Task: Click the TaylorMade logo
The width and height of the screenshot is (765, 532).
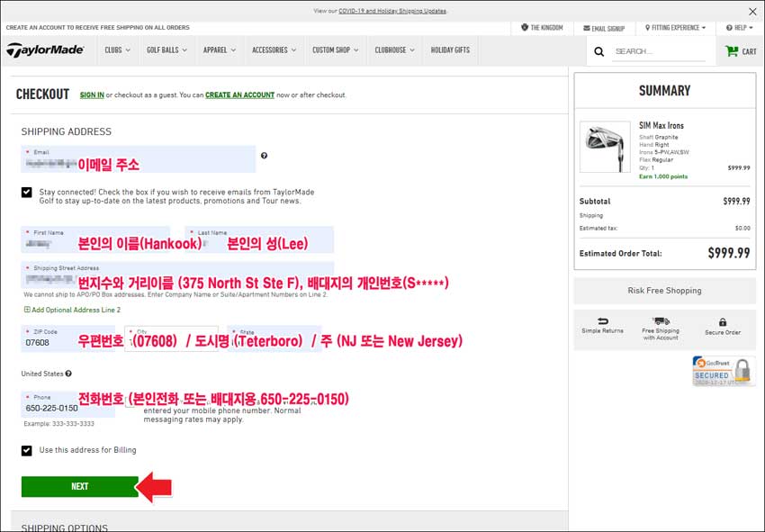Action: [x=45, y=50]
